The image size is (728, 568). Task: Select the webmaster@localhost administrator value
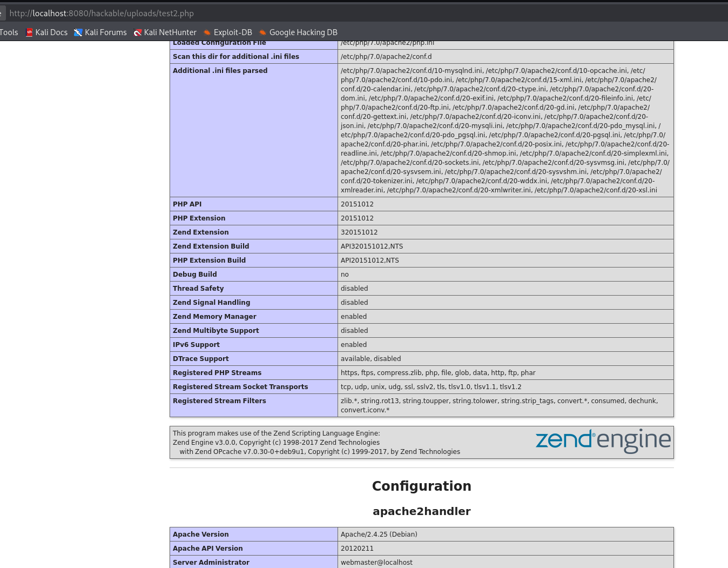point(376,563)
